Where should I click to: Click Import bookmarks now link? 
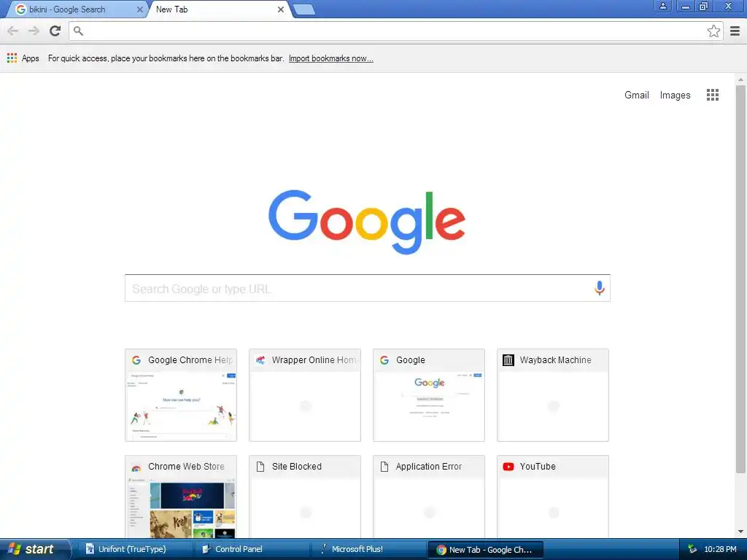point(330,58)
